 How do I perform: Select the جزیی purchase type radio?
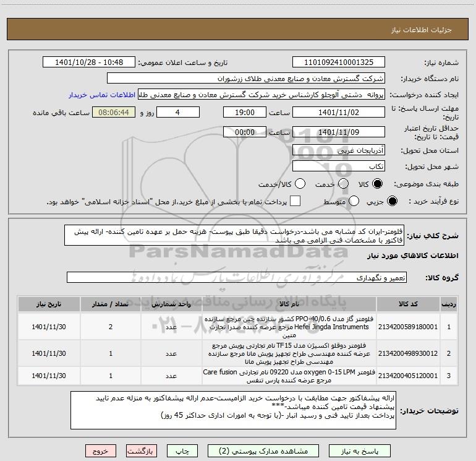click(x=392, y=201)
